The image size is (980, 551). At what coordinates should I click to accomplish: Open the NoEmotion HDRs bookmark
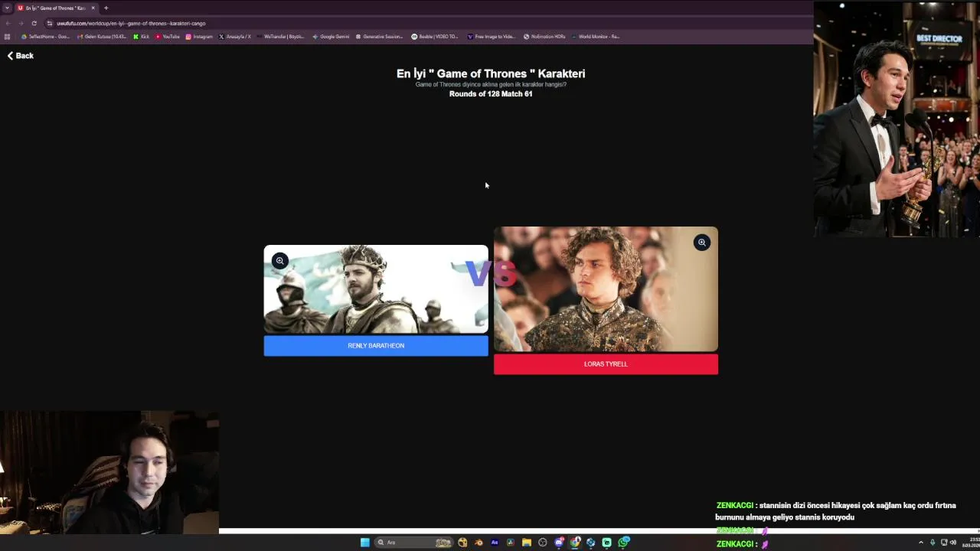[x=544, y=37]
